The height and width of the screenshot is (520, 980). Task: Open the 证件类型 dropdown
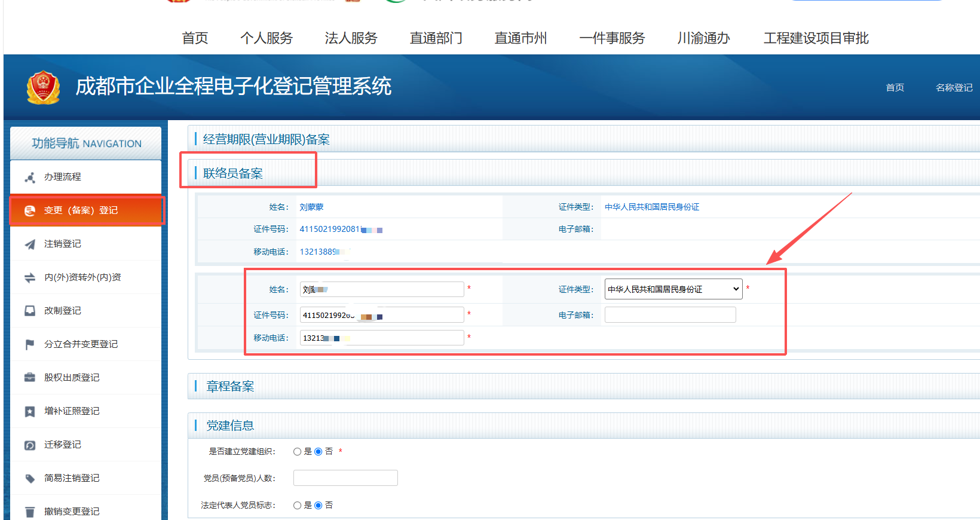coord(673,289)
